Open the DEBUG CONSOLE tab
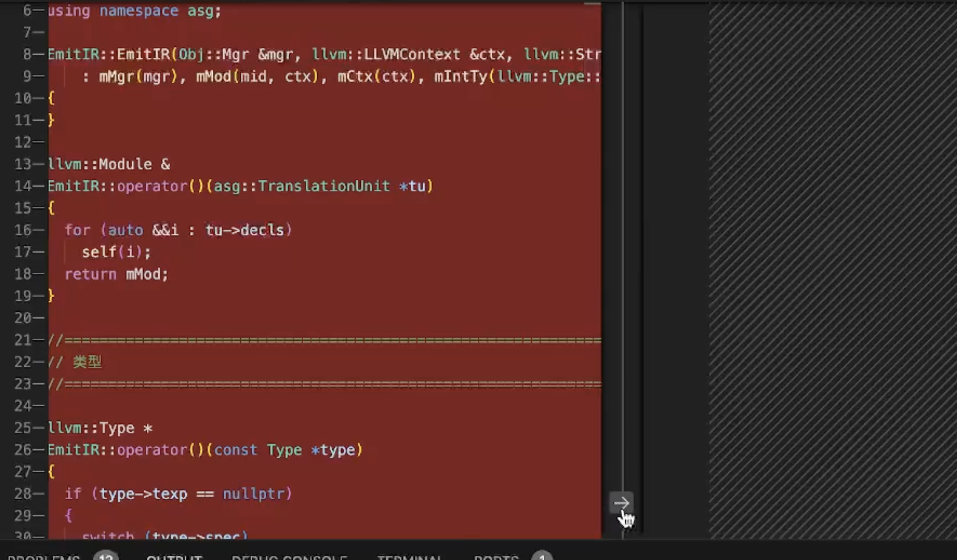The width and height of the screenshot is (957, 560). point(289,557)
